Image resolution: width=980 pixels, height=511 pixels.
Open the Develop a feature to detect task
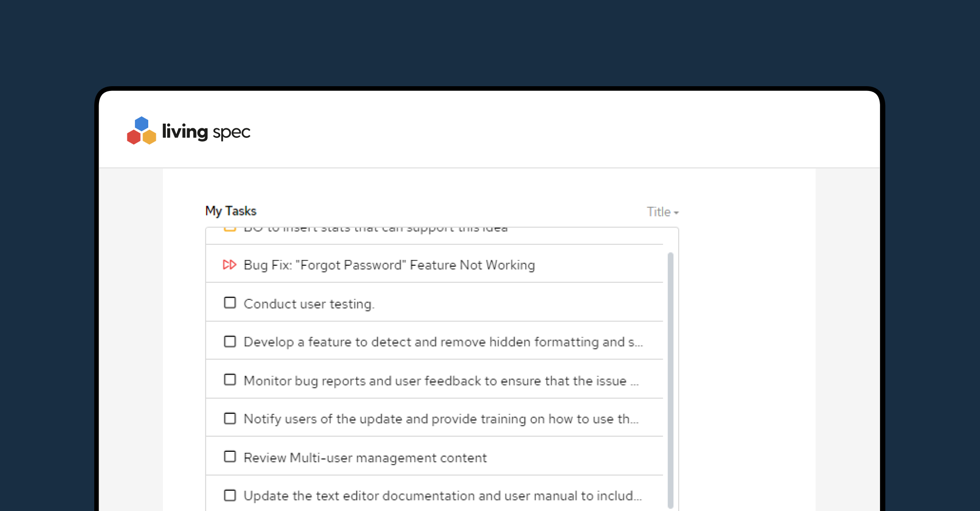(443, 342)
